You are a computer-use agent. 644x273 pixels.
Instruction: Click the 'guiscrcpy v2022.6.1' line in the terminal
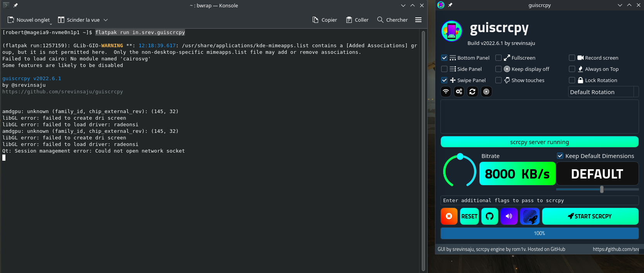click(x=32, y=78)
